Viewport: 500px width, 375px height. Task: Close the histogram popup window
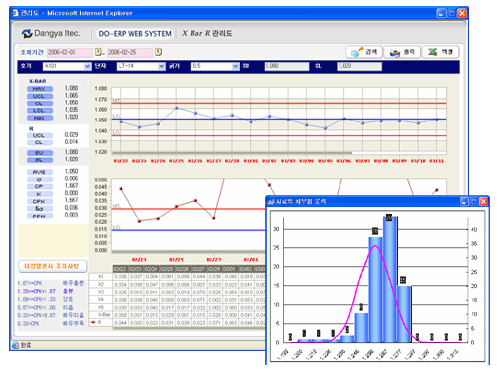[483, 201]
